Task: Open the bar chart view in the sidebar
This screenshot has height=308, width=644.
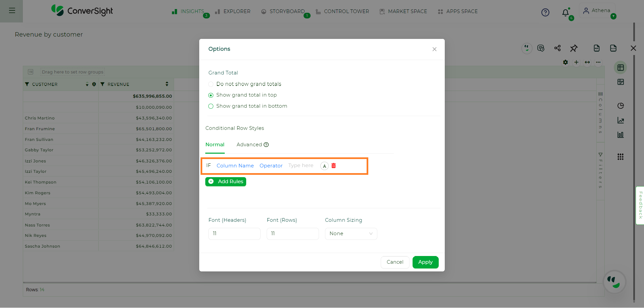Action: tap(621, 135)
